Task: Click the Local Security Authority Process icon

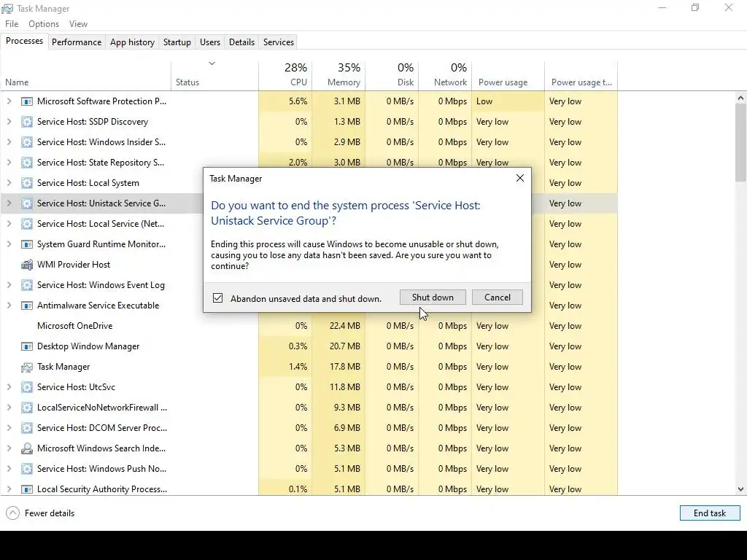Action: tap(27, 489)
